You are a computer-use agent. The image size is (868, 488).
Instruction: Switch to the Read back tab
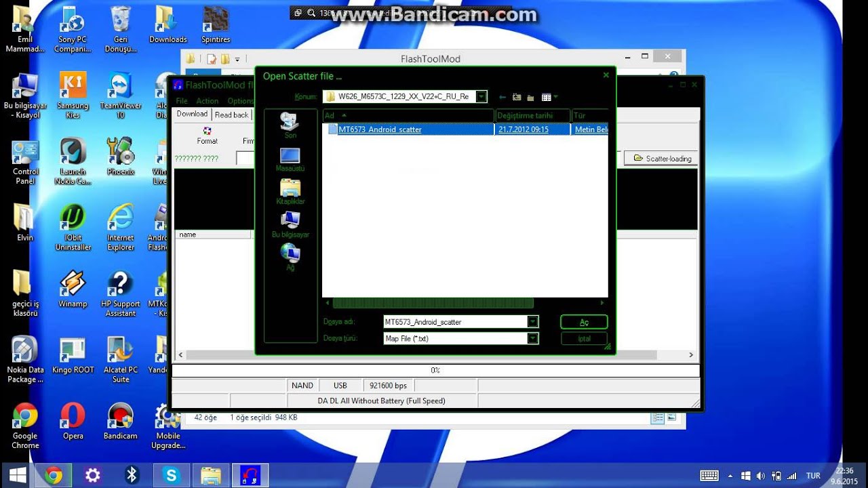(x=232, y=115)
